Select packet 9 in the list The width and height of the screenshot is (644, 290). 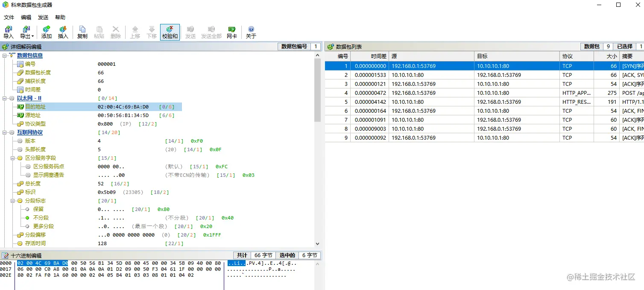click(x=484, y=138)
